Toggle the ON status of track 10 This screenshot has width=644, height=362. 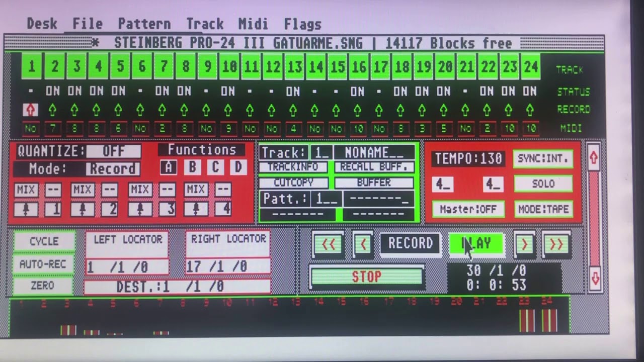click(228, 91)
